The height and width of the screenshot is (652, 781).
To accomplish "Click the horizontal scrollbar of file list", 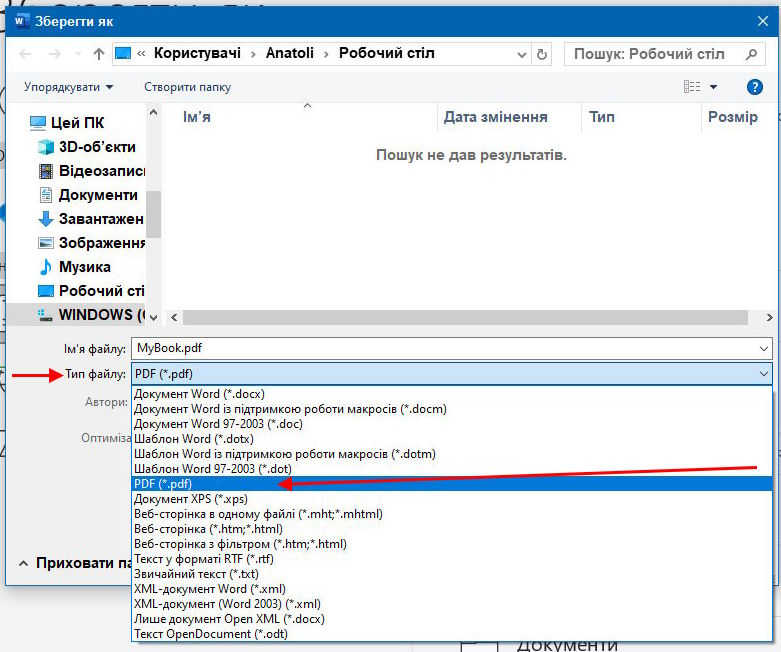I will (x=465, y=317).
